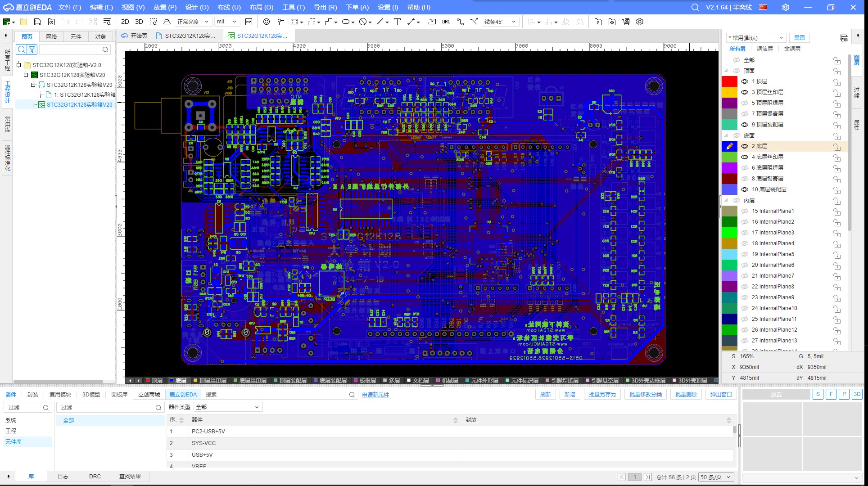Open the shopping cart order icon
868x486 pixels.
(626, 22)
